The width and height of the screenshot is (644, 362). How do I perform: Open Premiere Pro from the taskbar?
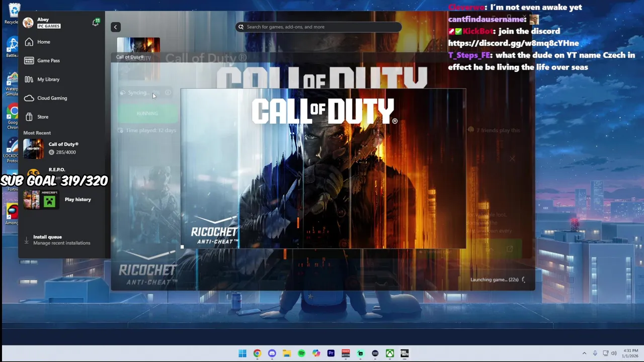[x=331, y=353]
